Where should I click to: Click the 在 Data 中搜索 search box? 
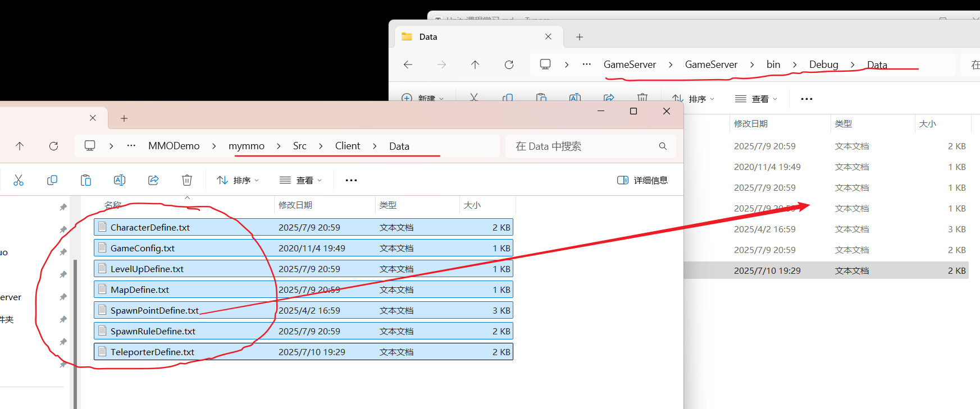pos(584,146)
